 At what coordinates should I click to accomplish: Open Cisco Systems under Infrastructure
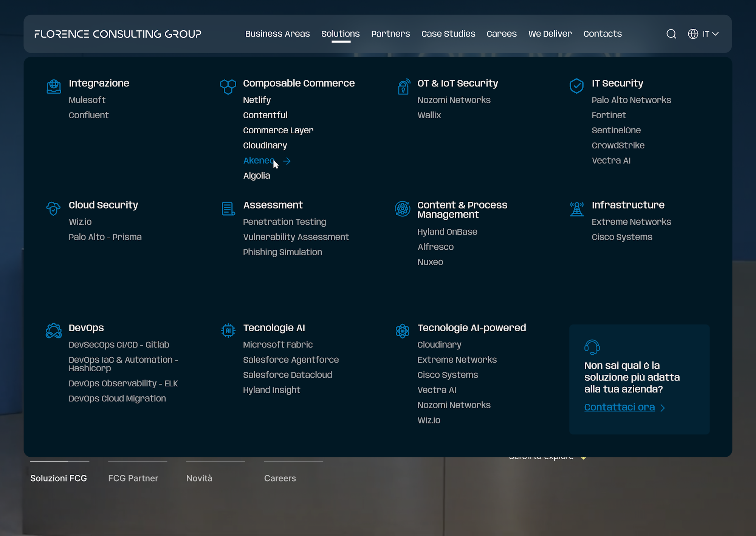click(x=622, y=237)
